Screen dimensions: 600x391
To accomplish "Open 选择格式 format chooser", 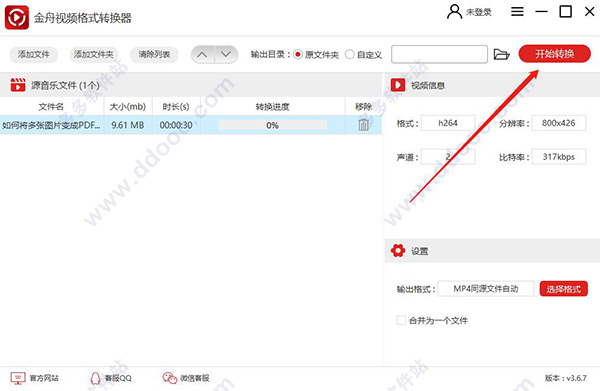I will [x=564, y=289].
